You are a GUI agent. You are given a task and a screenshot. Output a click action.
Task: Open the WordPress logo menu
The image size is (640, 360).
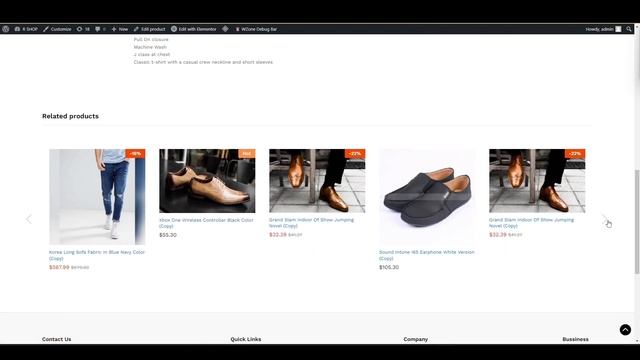pyautogui.click(x=6, y=29)
